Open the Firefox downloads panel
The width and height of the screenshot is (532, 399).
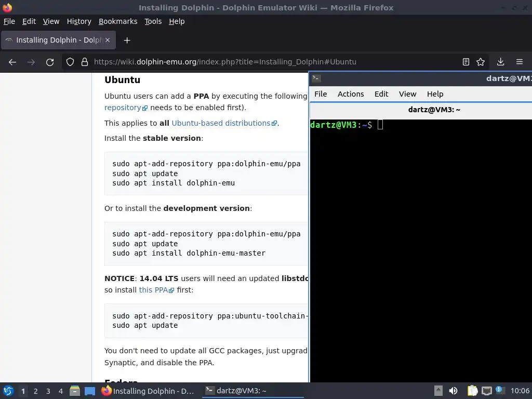click(500, 62)
